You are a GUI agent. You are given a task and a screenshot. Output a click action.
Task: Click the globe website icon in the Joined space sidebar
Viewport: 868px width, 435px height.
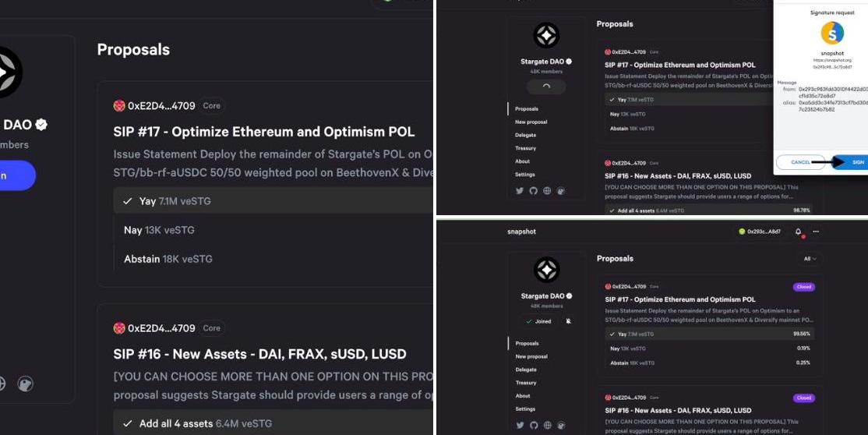(547, 425)
